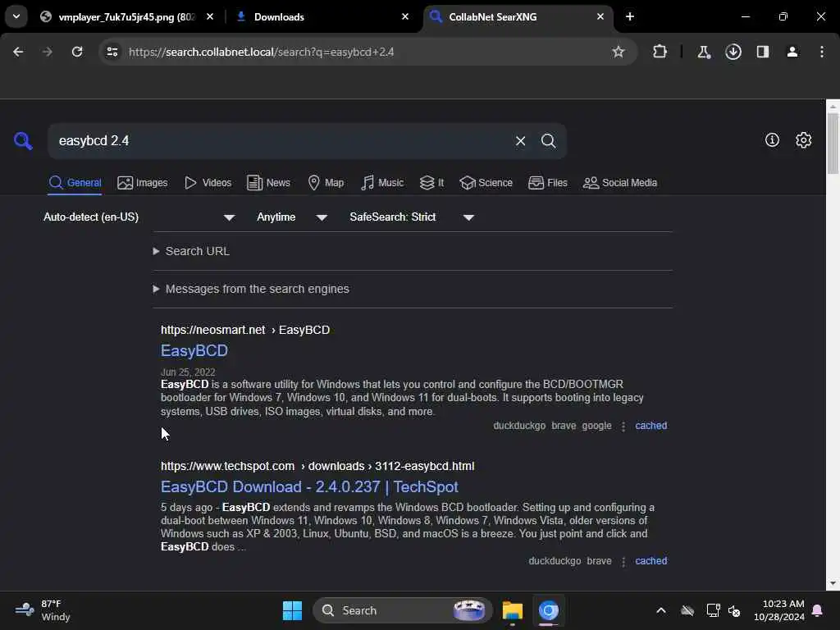Open the Windows Start button
This screenshot has width=840, height=630.
coord(293,610)
